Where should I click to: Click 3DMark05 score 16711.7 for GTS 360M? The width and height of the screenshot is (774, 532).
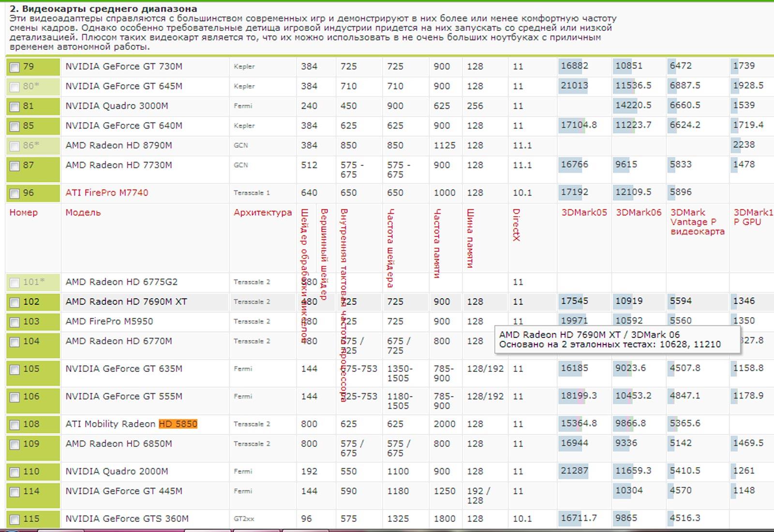[579, 518]
